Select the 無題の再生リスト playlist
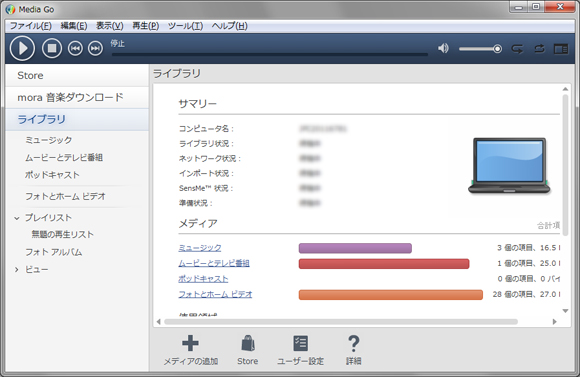Image resolution: width=580 pixels, height=377 pixels. (63, 235)
